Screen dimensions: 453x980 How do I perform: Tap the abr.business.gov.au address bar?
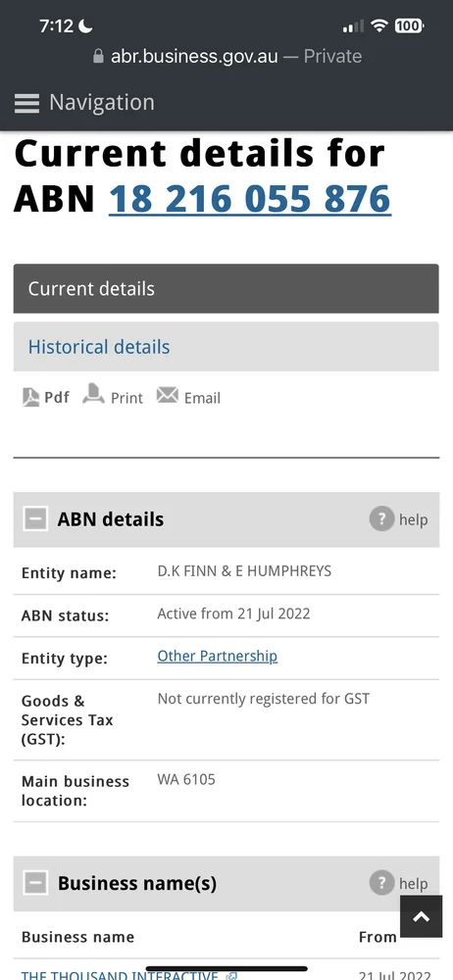pos(226,56)
